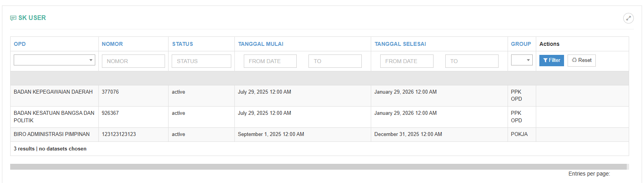The image size is (644, 183).
Task: Sort by TANGGAL MULAI column
Action: (261, 44)
